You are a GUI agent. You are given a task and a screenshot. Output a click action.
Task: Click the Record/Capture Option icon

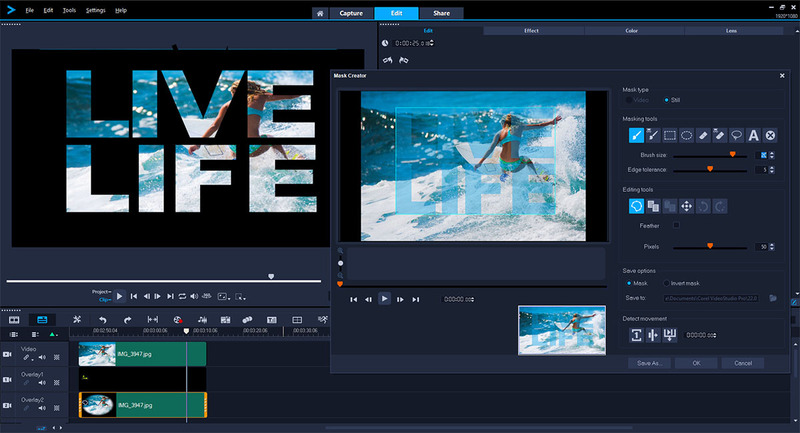178,320
